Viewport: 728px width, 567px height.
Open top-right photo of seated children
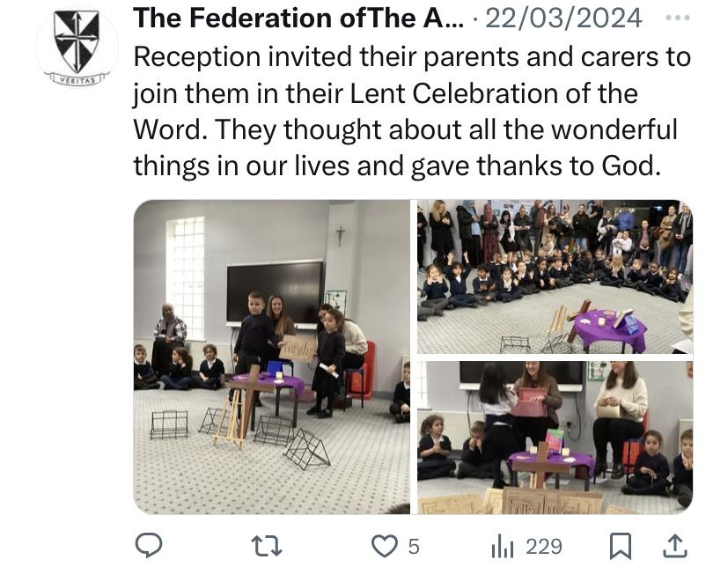(x=554, y=276)
